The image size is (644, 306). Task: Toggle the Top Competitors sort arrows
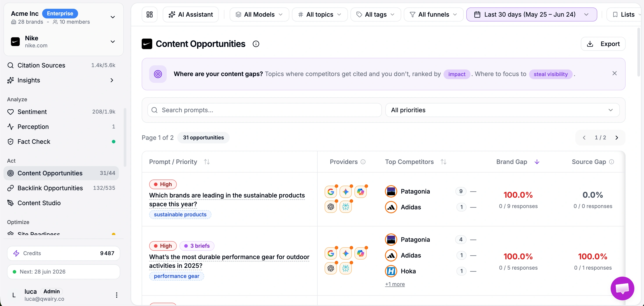point(444,162)
